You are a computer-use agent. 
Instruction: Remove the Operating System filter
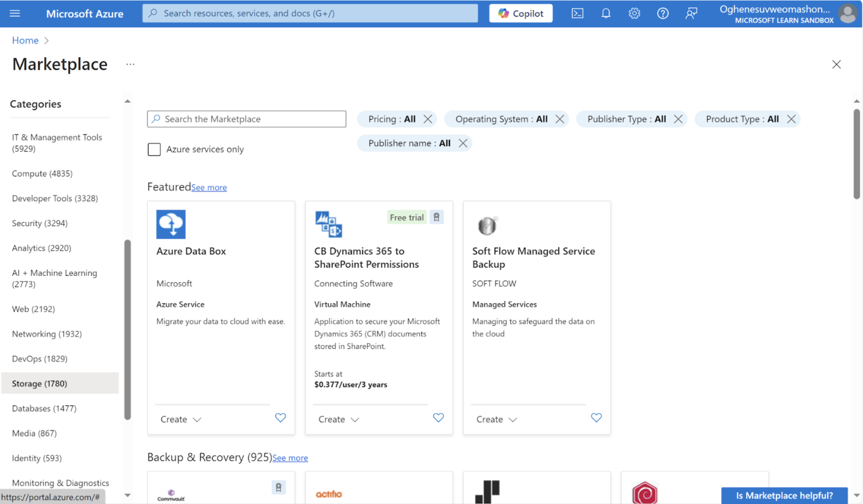560,119
